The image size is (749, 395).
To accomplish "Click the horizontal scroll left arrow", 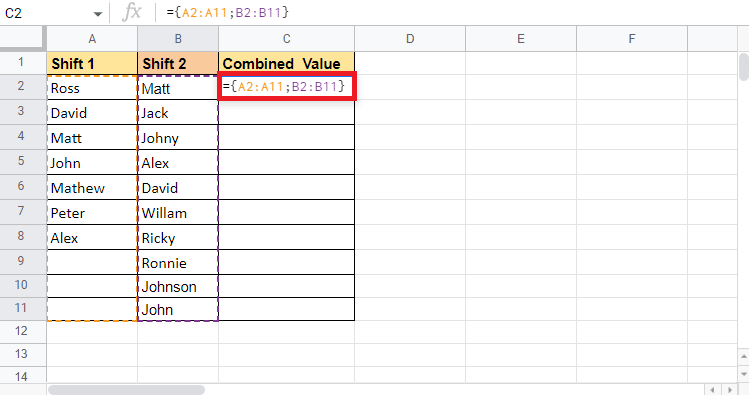I will pyautogui.click(x=712, y=390).
